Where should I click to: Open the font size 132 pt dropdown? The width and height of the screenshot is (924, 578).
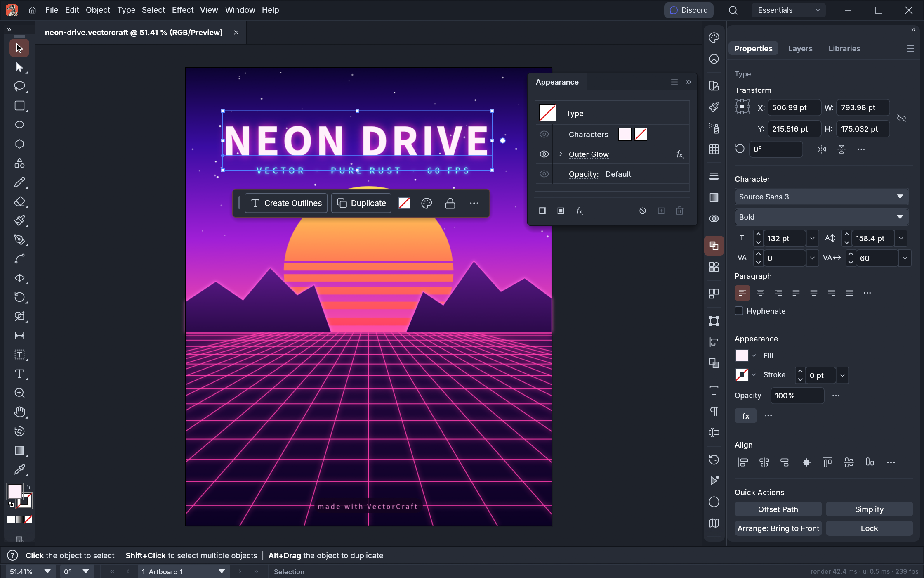(812, 238)
